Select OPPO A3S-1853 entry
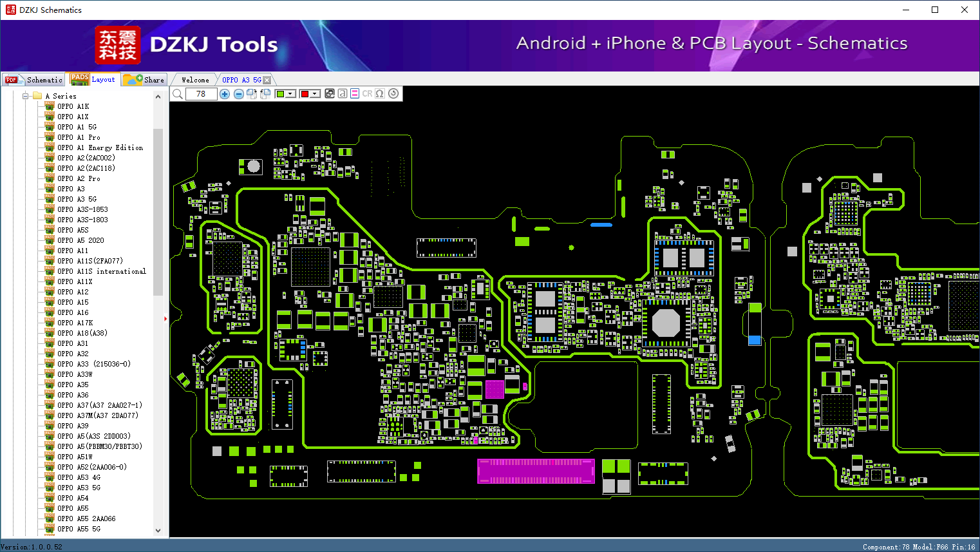 click(82, 209)
